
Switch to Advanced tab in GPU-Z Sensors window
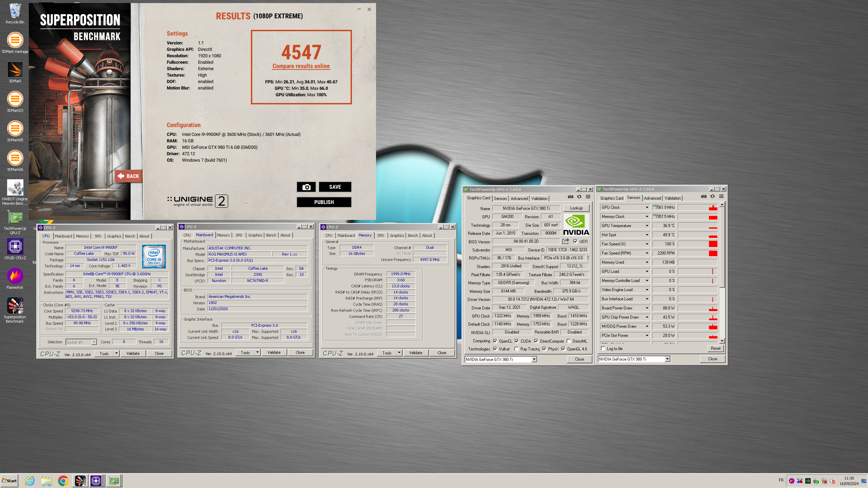click(x=652, y=198)
